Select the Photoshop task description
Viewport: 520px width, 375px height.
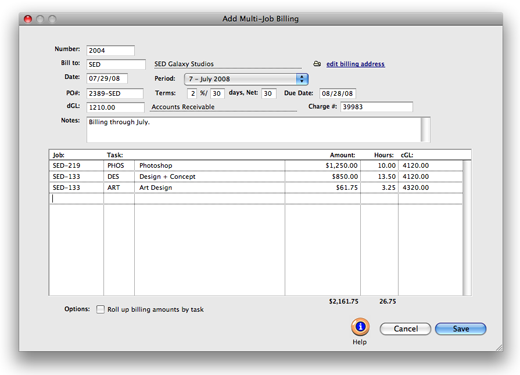(x=210, y=166)
